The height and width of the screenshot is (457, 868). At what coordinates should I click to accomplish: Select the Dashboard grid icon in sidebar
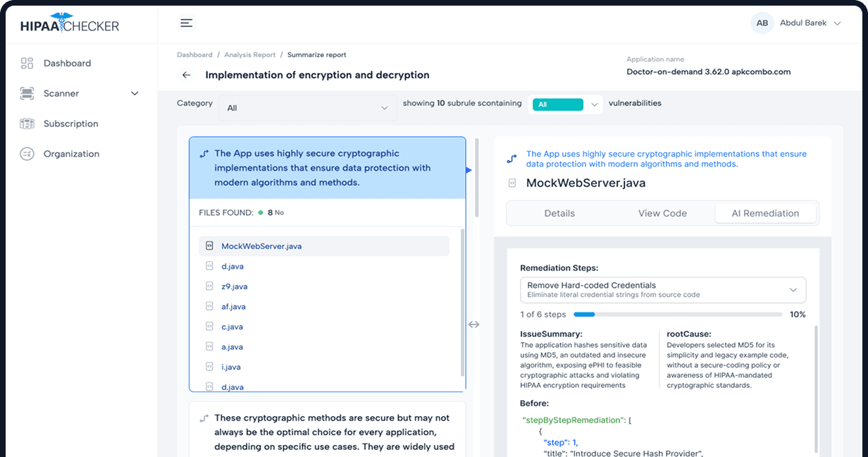click(27, 63)
